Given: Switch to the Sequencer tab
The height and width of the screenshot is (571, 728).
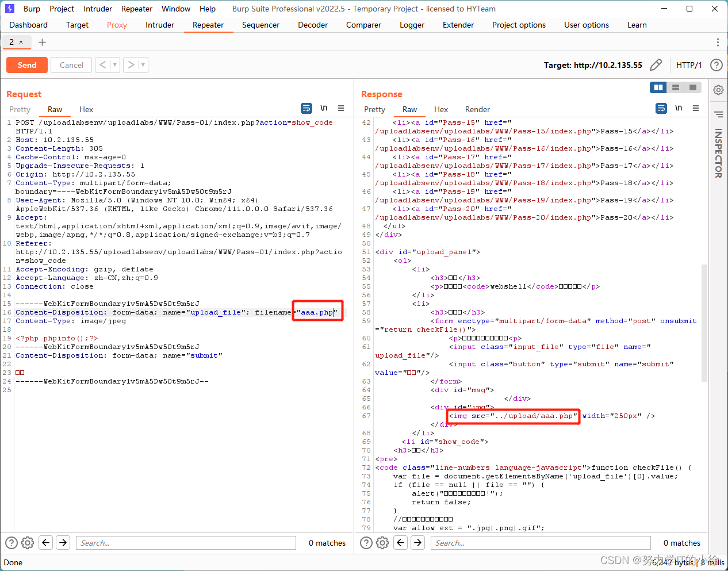Looking at the screenshot, I should (260, 25).
